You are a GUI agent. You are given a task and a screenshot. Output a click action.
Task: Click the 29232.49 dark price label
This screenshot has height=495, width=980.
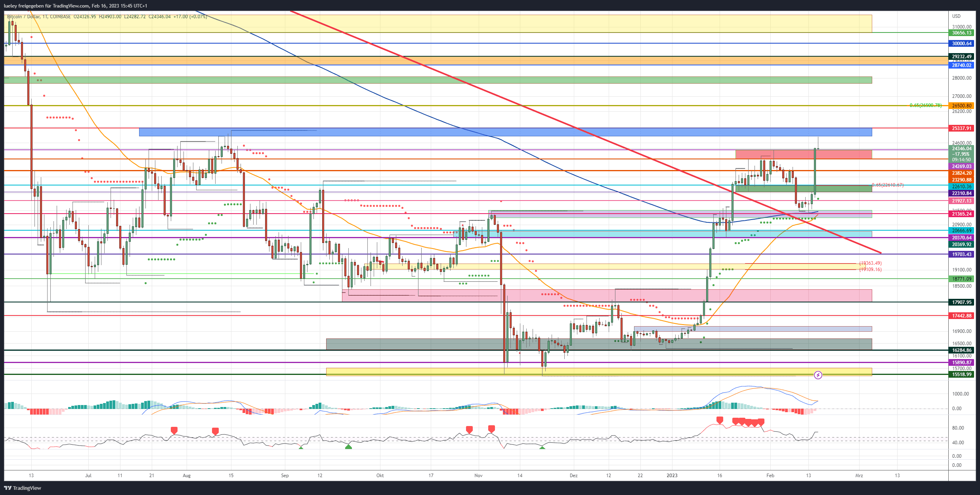(961, 57)
